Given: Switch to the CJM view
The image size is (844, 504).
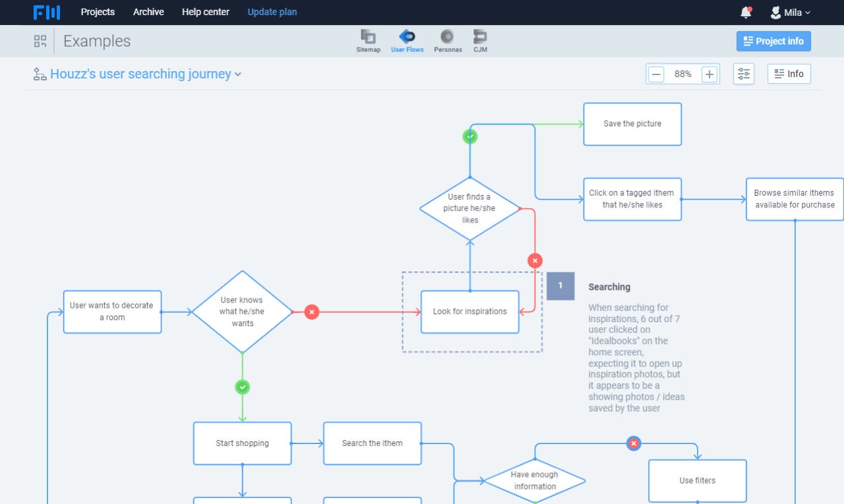Looking at the screenshot, I should (x=479, y=40).
